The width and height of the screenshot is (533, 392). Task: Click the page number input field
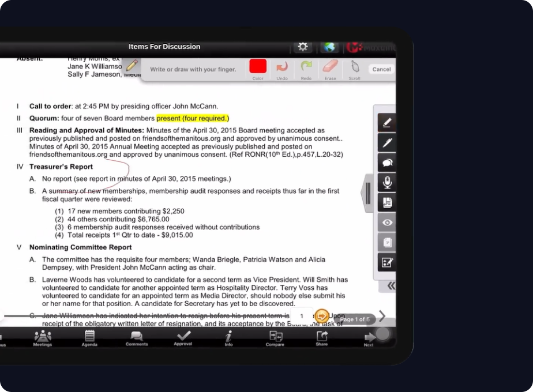click(301, 316)
